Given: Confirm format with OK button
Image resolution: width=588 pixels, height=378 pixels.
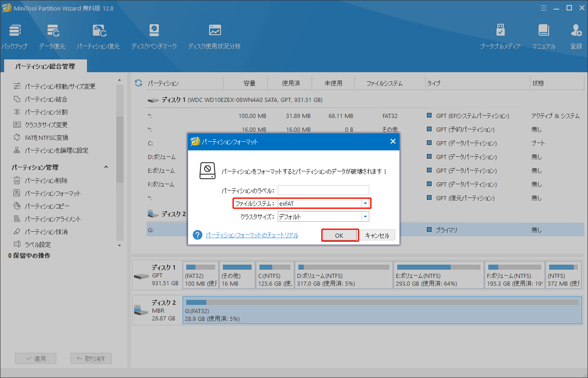Looking at the screenshot, I should point(339,235).
